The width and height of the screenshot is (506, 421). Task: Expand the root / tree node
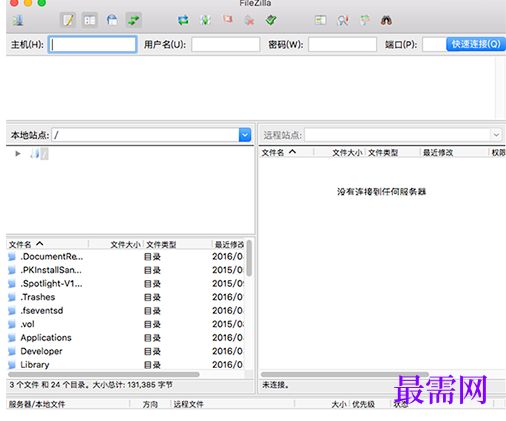pyautogui.click(x=18, y=154)
